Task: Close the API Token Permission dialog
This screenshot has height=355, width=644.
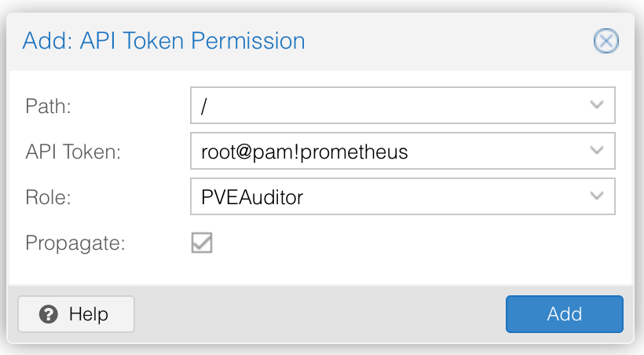Action: [606, 41]
